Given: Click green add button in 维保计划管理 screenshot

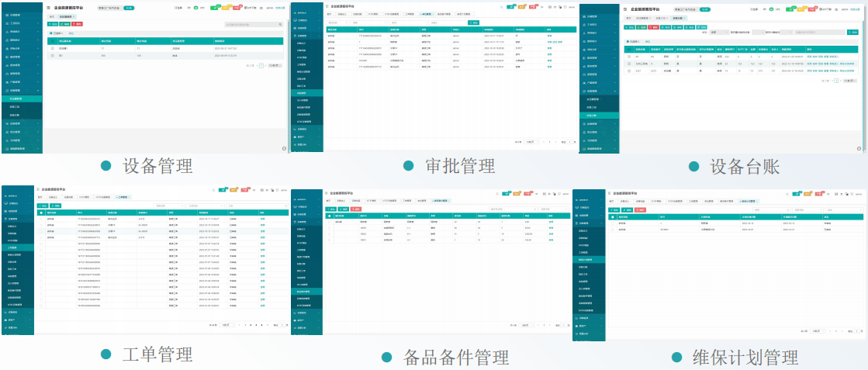Looking at the screenshot, I should point(614,210).
